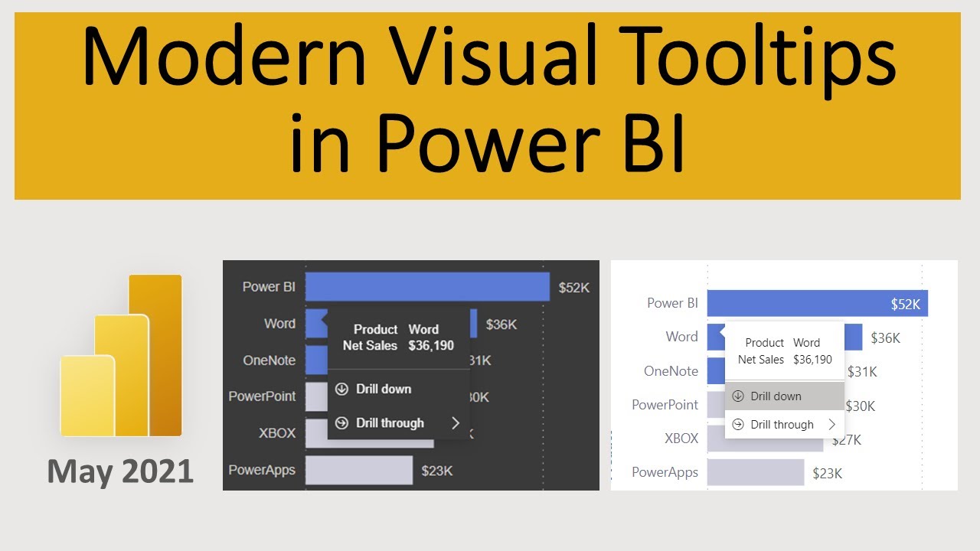Click '$36,190' value in dark tooltip
This screenshot has height=551, width=980.
[x=431, y=346]
